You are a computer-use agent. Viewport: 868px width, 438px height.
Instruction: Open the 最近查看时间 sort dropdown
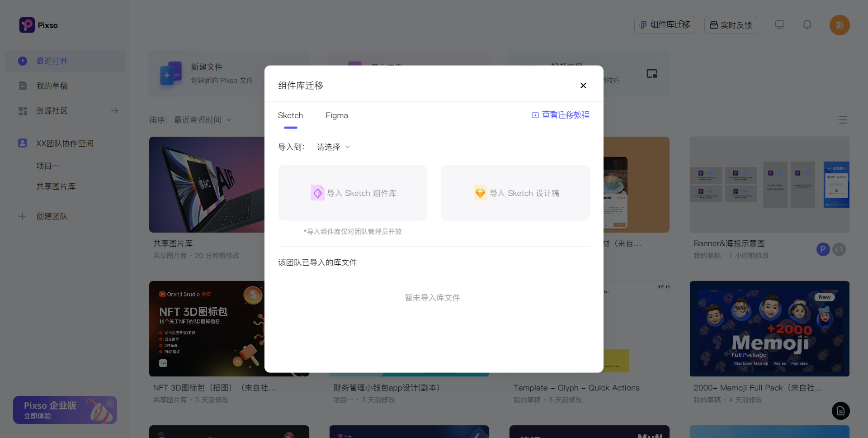tap(202, 119)
